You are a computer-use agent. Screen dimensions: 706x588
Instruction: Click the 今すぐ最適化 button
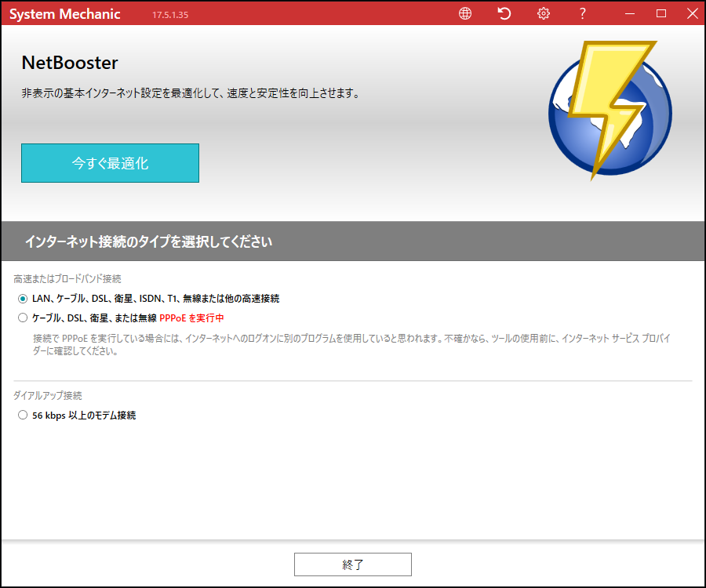(110, 163)
